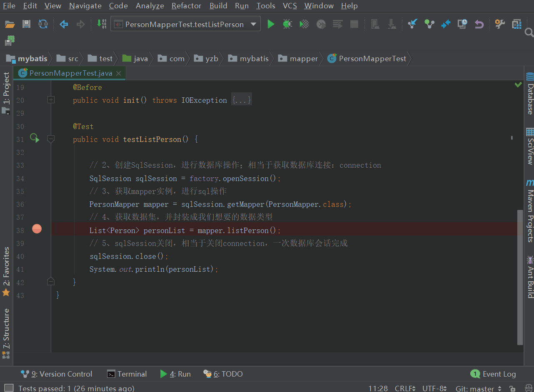This screenshot has width=534, height=392.
Task: Open the File menu
Action: tap(9, 6)
